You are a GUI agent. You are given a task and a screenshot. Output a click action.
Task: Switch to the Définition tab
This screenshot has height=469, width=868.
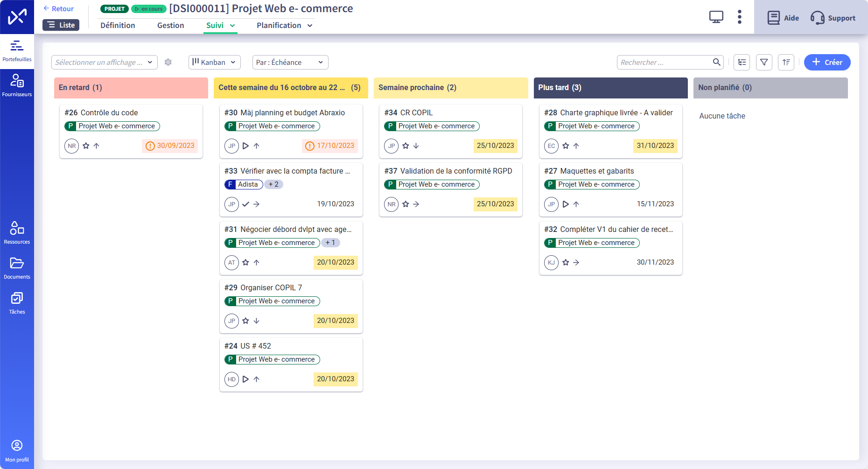click(118, 25)
